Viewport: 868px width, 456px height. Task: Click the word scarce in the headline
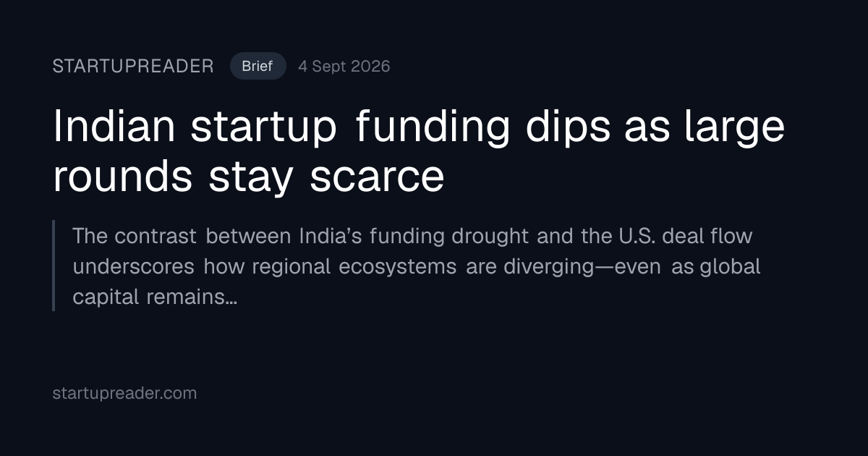point(377,178)
